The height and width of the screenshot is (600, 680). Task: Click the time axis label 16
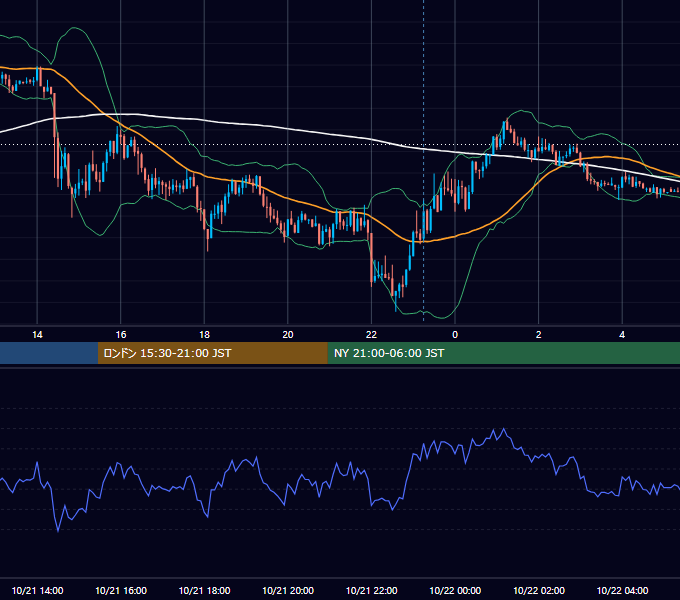pos(121,335)
